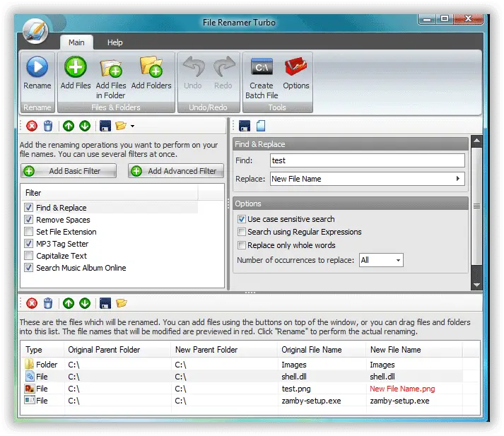Uncheck the MP3 Tag Setter filter
Viewport: 504px width, 436px height.
coord(28,244)
